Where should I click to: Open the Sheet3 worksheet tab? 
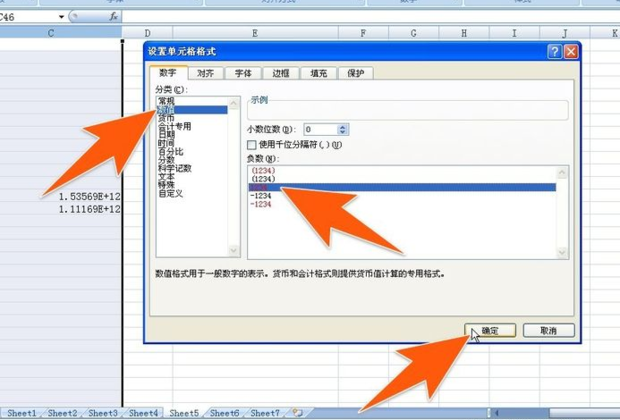(103, 413)
